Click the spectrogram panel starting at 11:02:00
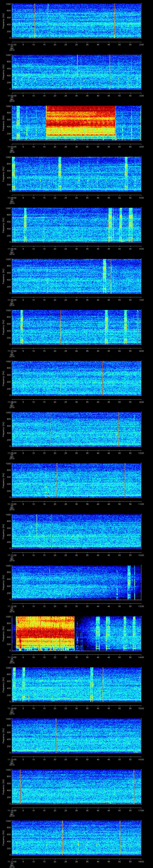 click(x=77, y=72)
